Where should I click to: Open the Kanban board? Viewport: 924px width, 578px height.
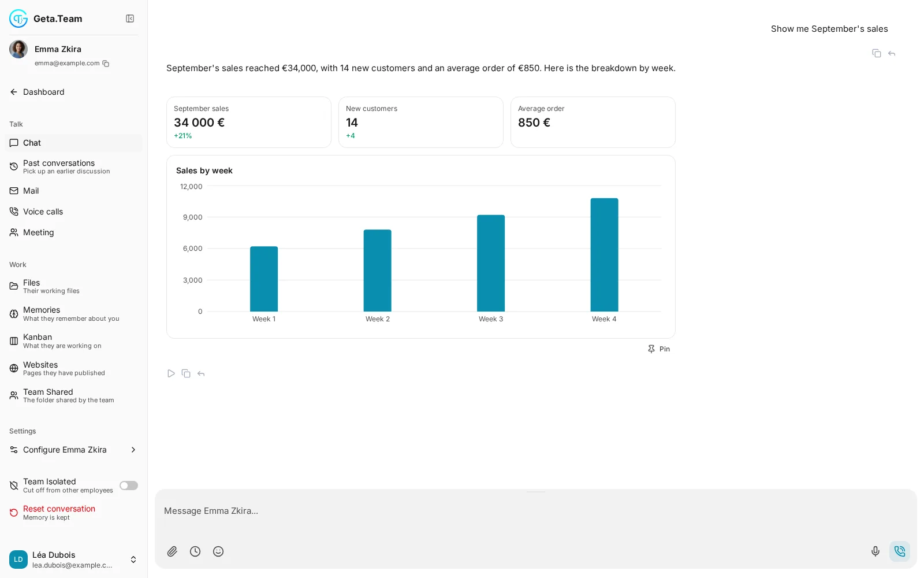click(x=74, y=341)
